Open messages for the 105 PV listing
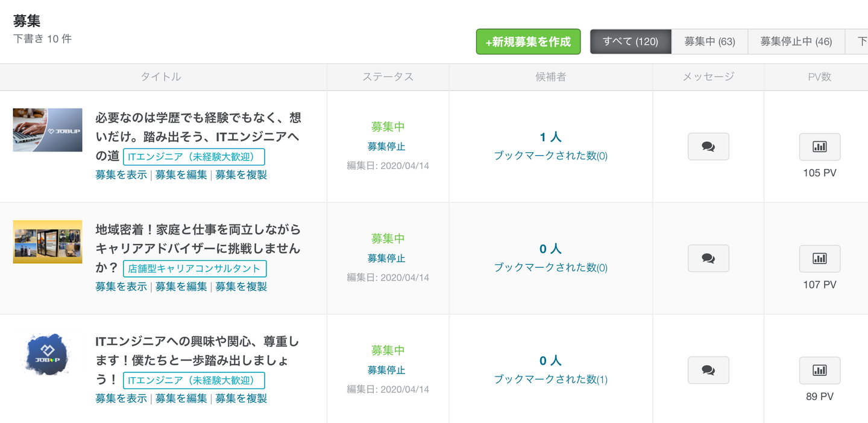 pos(708,147)
